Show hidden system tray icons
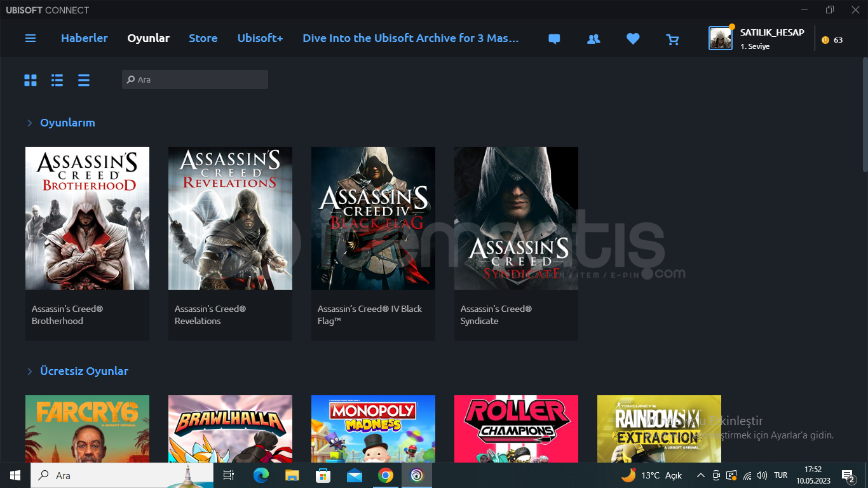Viewport: 868px width, 488px height. pos(701,475)
